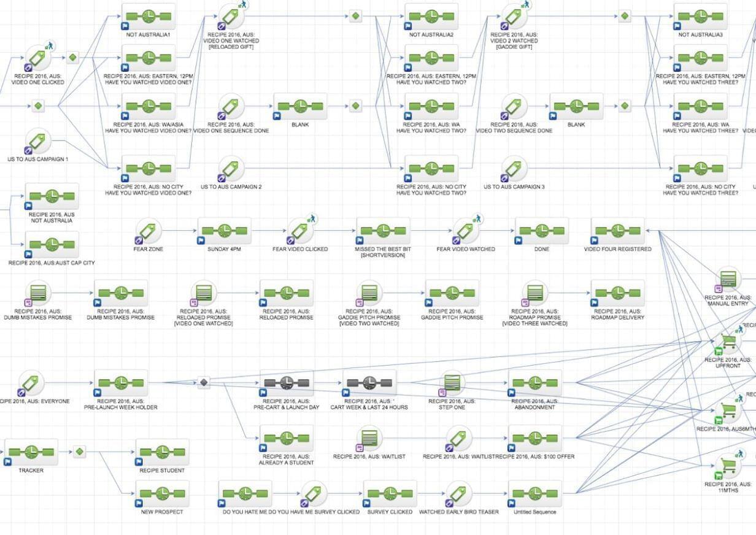Click the NEW PROSPECT sequence icon
This screenshot has height=535, width=756.
(x=162, y=494)
